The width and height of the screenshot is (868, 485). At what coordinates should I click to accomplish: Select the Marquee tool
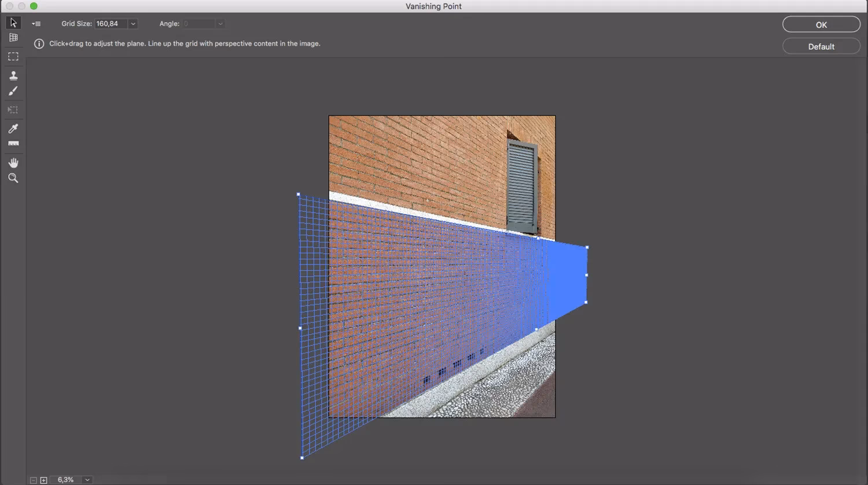[13, 56]
